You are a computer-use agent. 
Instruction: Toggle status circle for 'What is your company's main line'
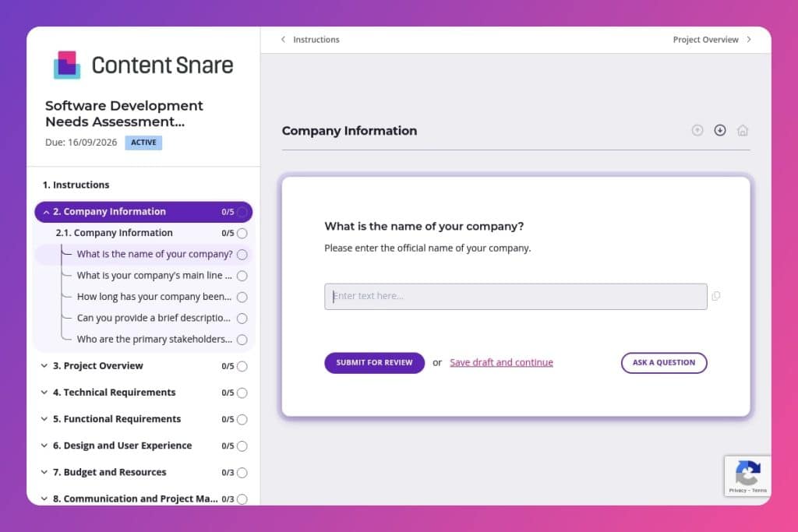coord(242,276)
